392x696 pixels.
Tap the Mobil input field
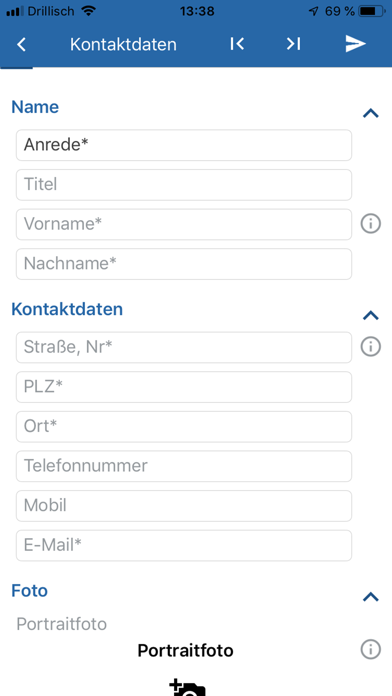pyautogui.click(x=184, y=506)
